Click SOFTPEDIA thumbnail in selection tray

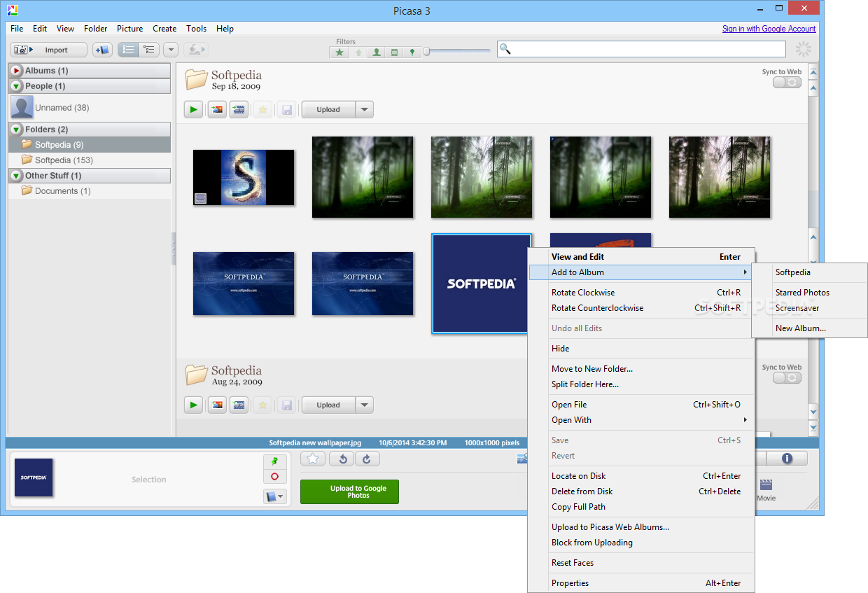click(34, 477)
